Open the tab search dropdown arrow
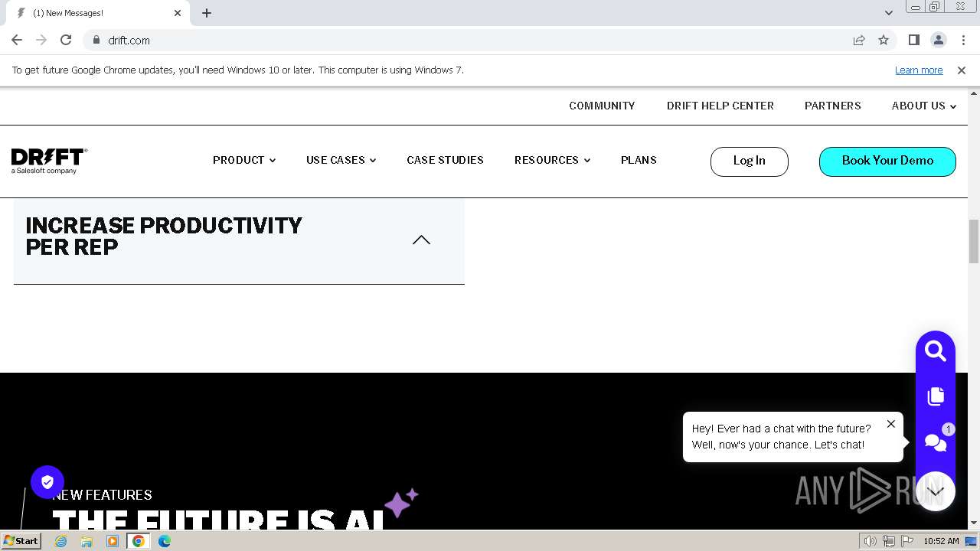980x551 pixels. click(x=888, y=13)
